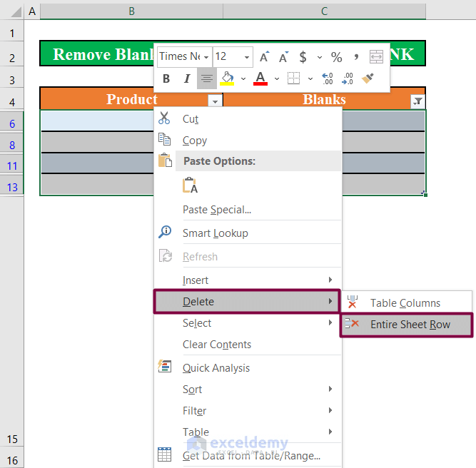Choose Quick Analysis
476x468 pixels.
pyautogui.click(x=248, y=368)
